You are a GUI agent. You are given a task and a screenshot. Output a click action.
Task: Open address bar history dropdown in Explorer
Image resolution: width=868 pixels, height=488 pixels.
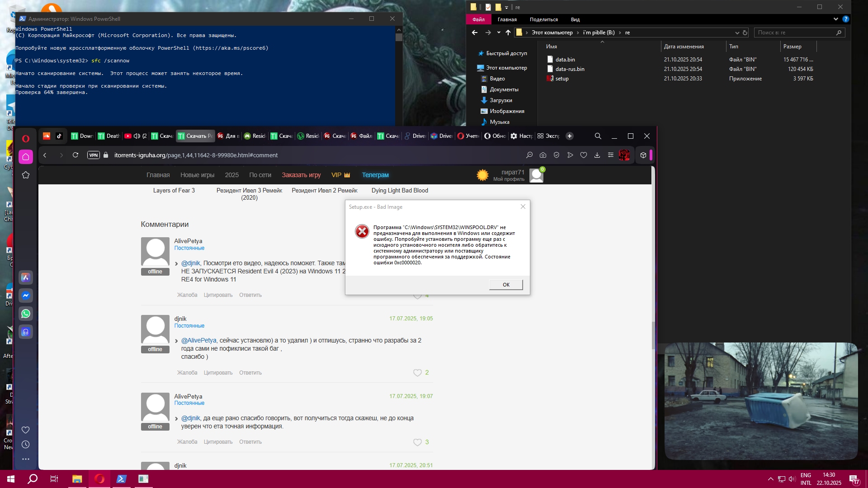737,33
